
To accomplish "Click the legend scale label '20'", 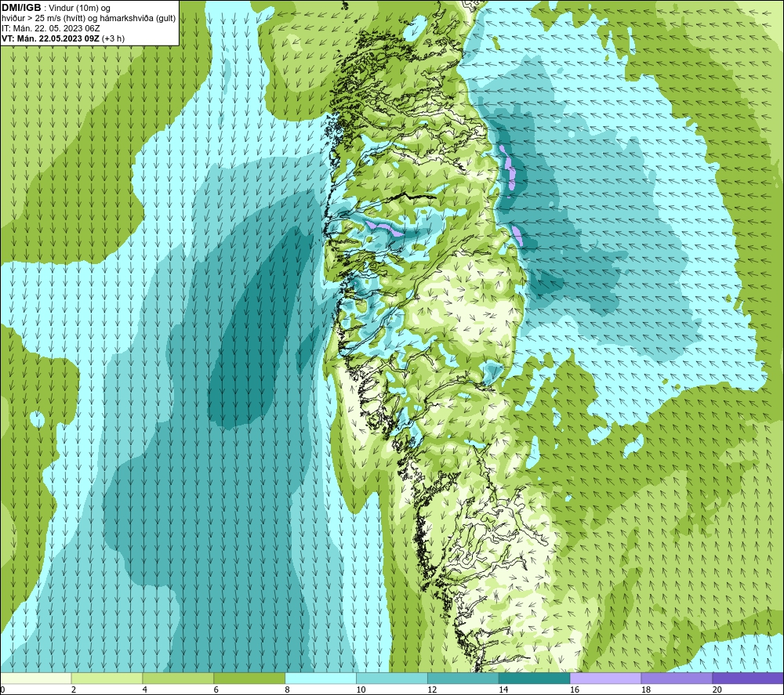I will pos(717,690).
